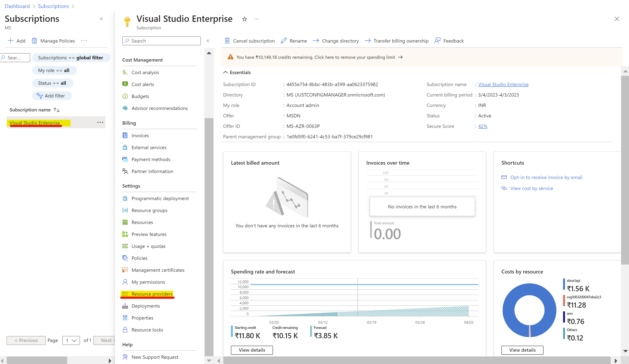629x364 pixels.
Task: Click View cost by service shortcut
Action: tap(532, 188)
